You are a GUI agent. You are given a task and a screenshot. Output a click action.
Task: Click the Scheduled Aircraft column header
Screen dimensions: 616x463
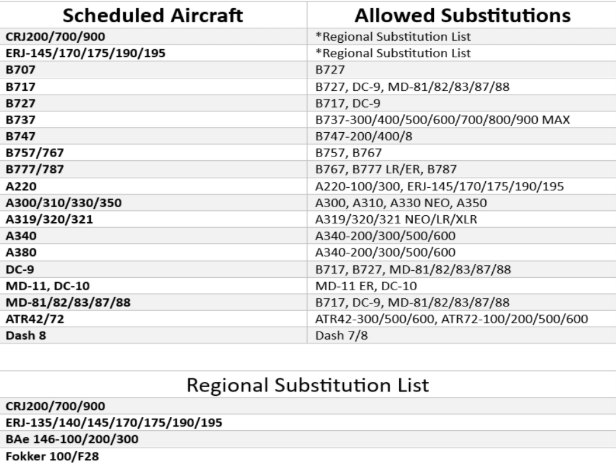tap(154, 15)
